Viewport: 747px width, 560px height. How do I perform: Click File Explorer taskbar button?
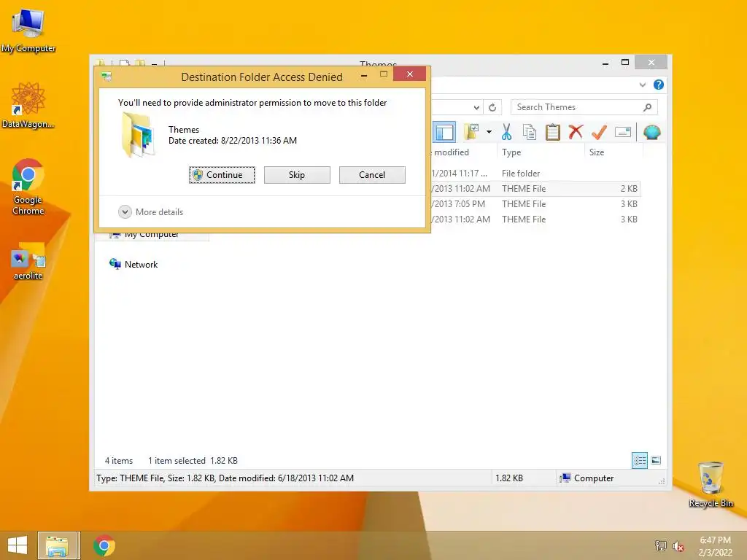coord(58,545)
